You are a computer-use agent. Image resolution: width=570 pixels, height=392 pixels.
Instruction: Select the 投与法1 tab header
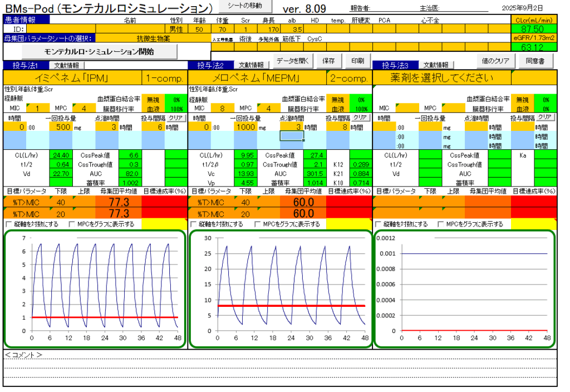(x=25, y=65)
